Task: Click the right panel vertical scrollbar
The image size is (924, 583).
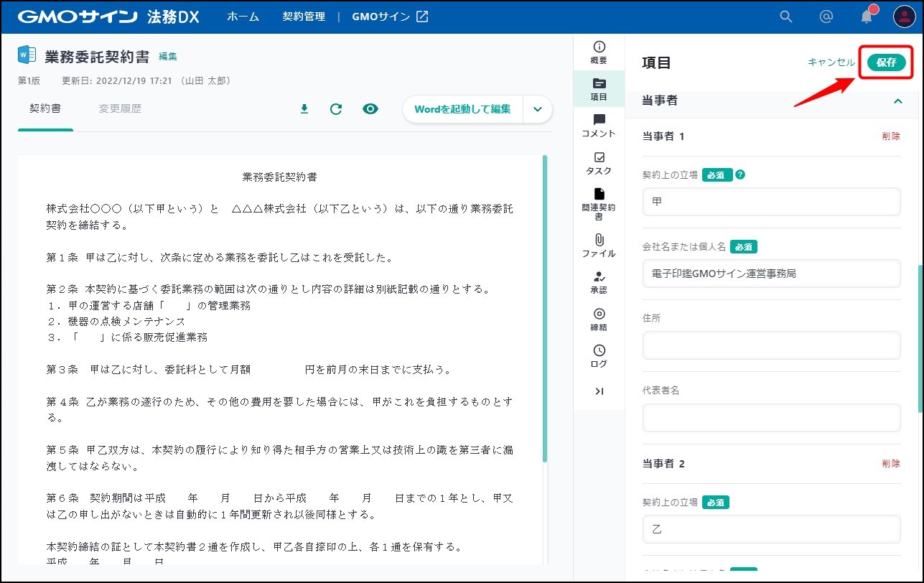Action: 920,337
